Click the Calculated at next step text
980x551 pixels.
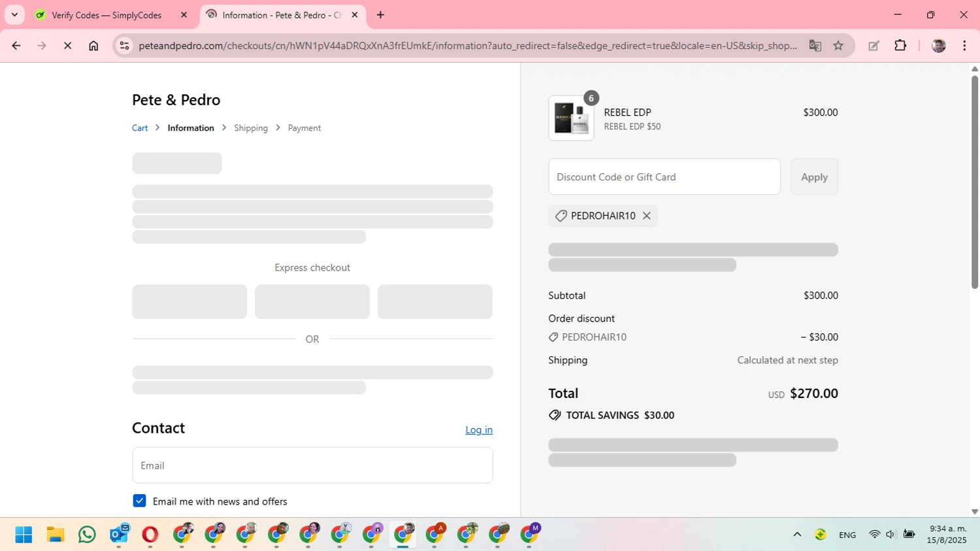(x=787, y=360)
